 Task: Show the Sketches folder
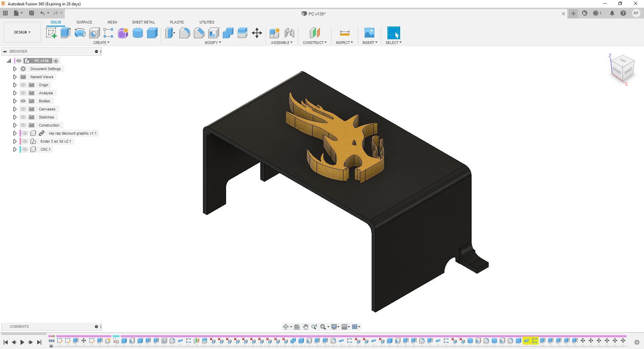(23, 117)
